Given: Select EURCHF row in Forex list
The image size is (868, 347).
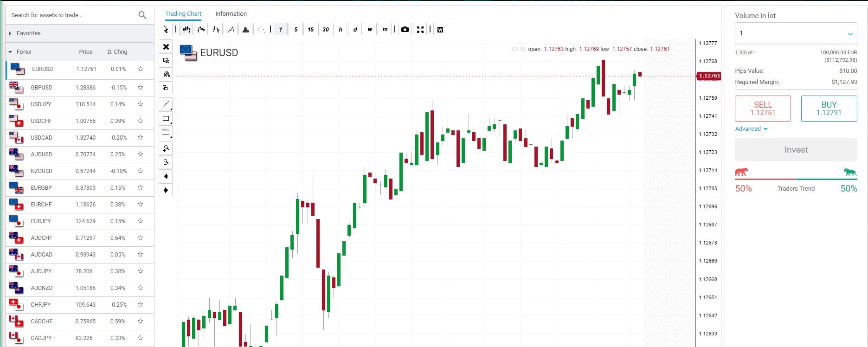Looking at the screenshot, I should (80, 205).
